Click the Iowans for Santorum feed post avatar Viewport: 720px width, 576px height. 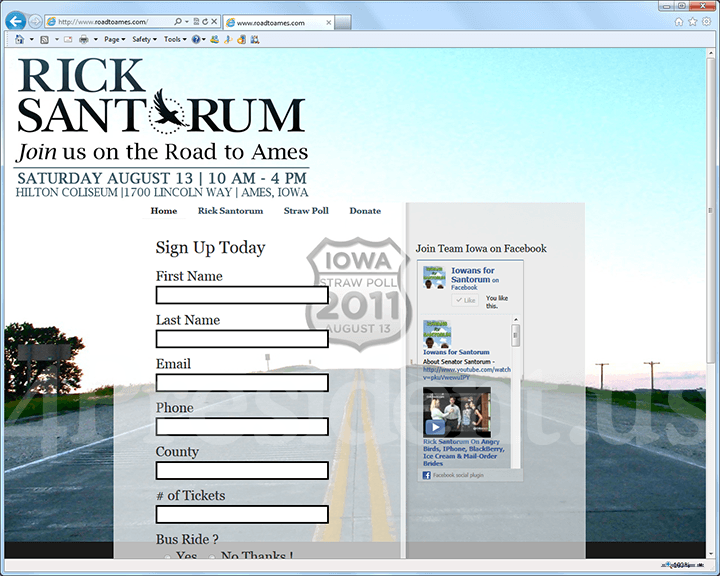436,334
